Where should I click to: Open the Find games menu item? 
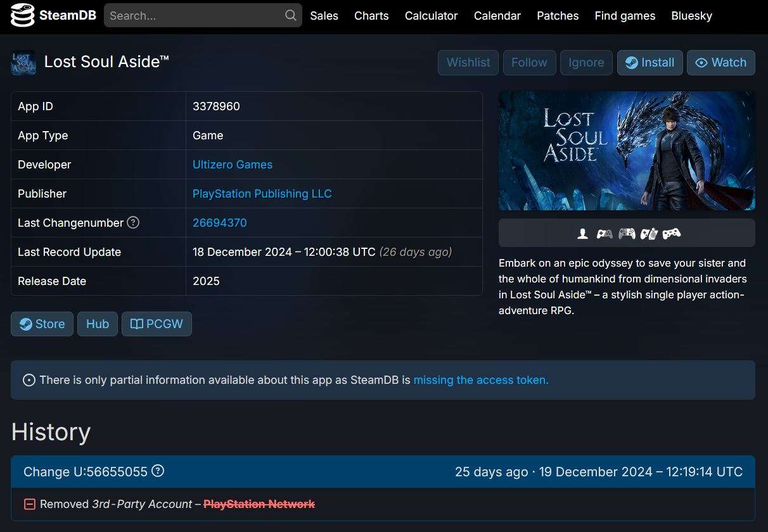click(625, 16)
